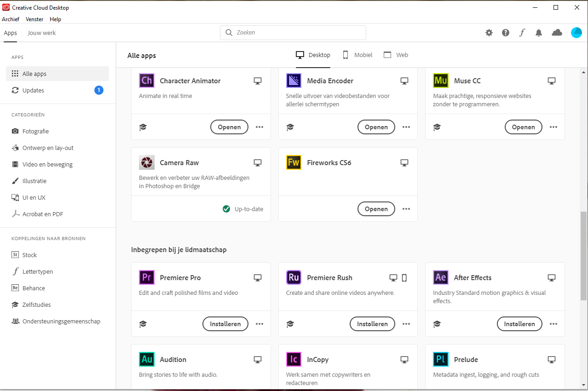Open Updates in the sidebar

pyautogui.click(x=58, y=90)
